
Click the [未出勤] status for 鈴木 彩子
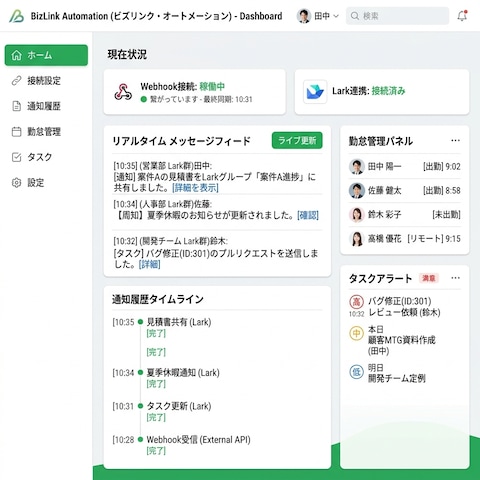pyautogui.click(x=446, y=215)
